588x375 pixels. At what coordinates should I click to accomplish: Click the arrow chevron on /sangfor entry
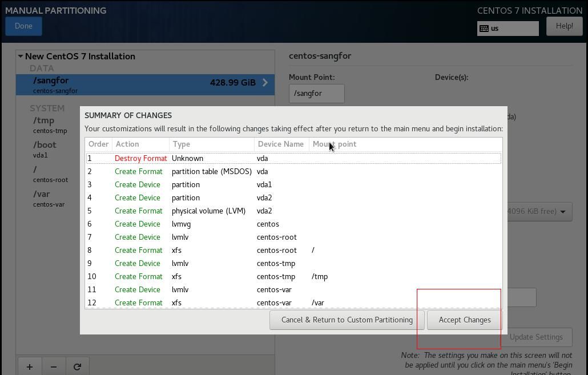(265, 83)
